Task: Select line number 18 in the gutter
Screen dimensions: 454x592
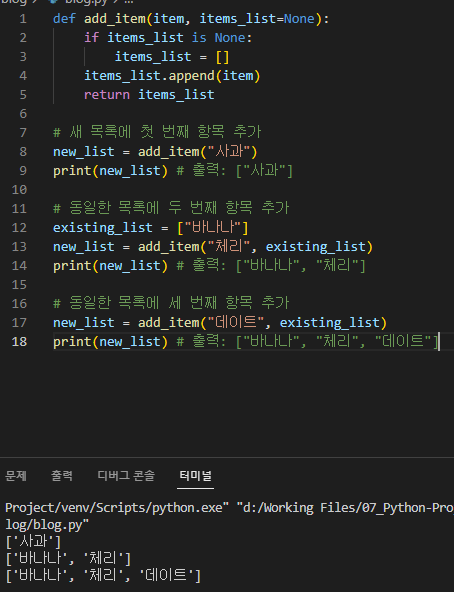Action: pyautogui.click(x=19, y=341)
